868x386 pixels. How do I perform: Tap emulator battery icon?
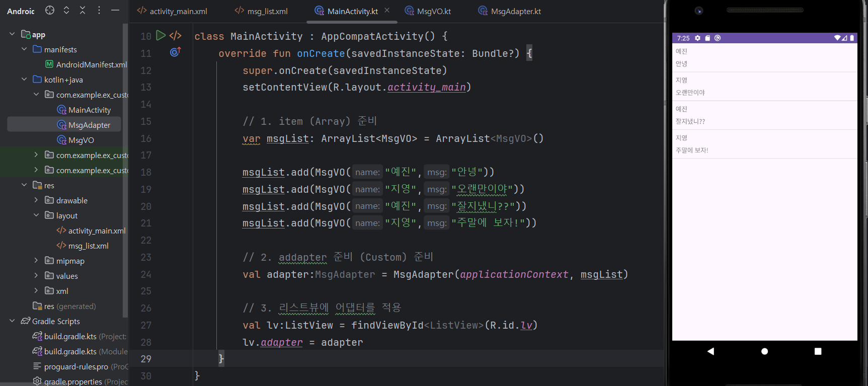(x=852, y=38)
